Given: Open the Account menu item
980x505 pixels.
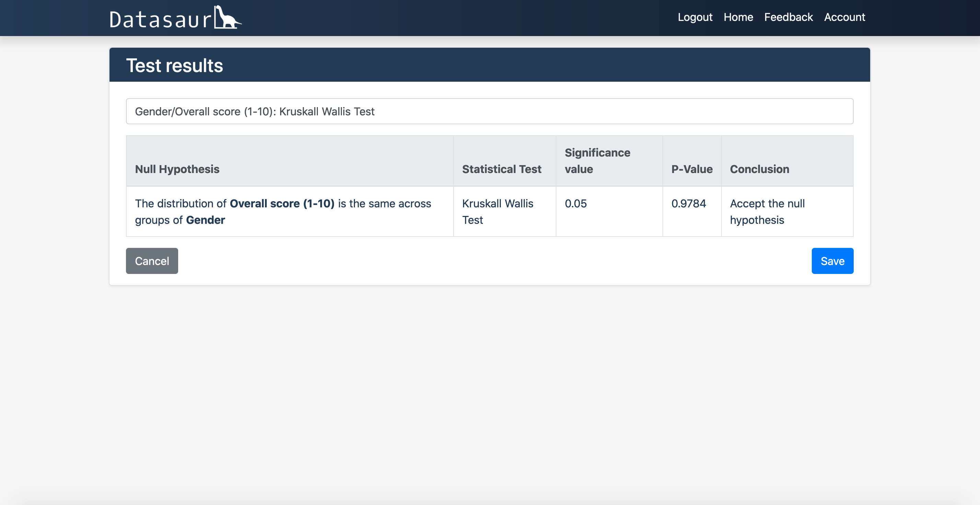Looking at the screenshot, I should (x=844, y=17).
